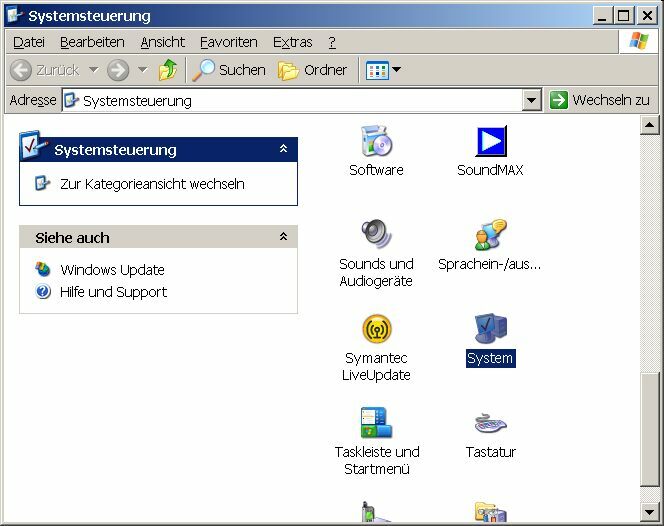664x526 pixels.
Task: Click the Wechseln zu button
Action: pos(600,100)
